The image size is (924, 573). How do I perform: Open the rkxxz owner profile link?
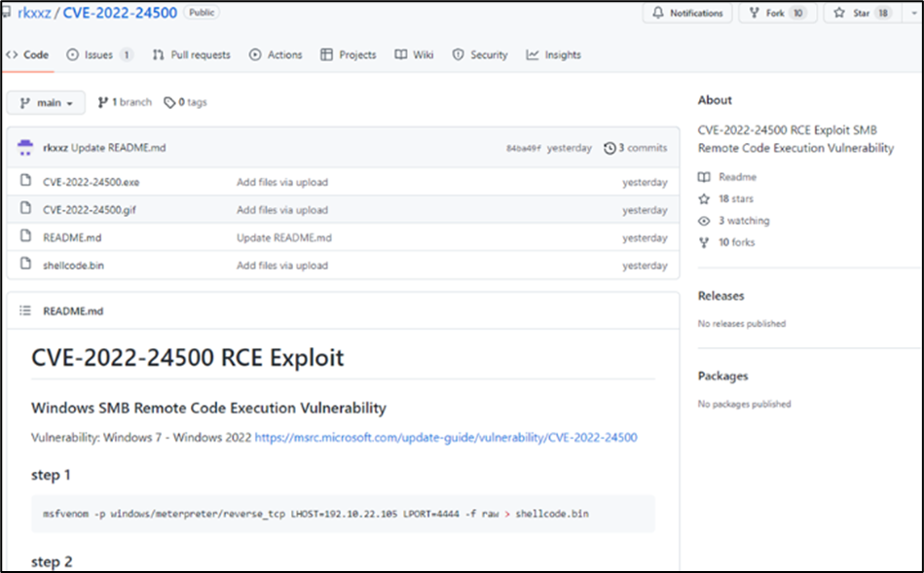coord(34,13)
